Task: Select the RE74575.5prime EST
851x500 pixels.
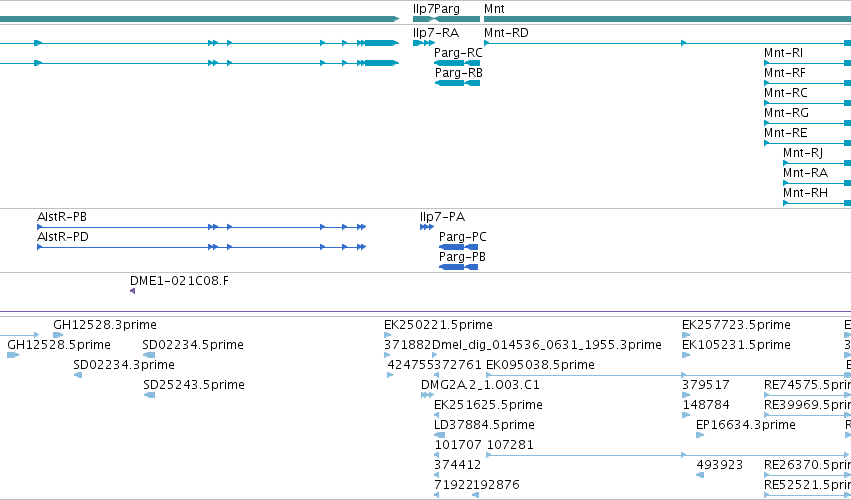Action: (807, 385)
